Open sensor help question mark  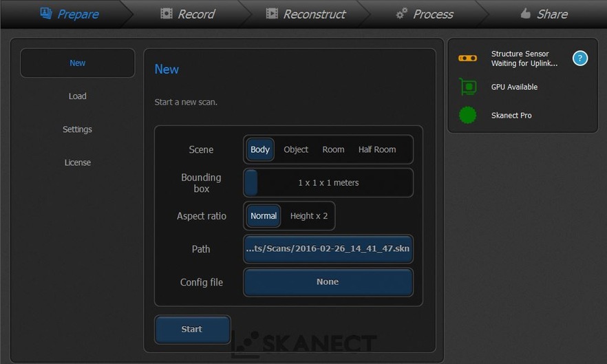[580, 58]
